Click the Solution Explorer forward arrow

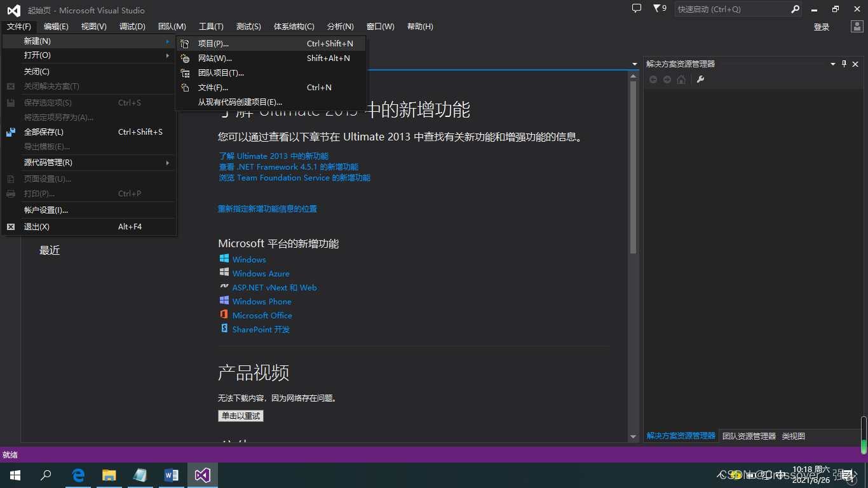(x=667, y=79)
